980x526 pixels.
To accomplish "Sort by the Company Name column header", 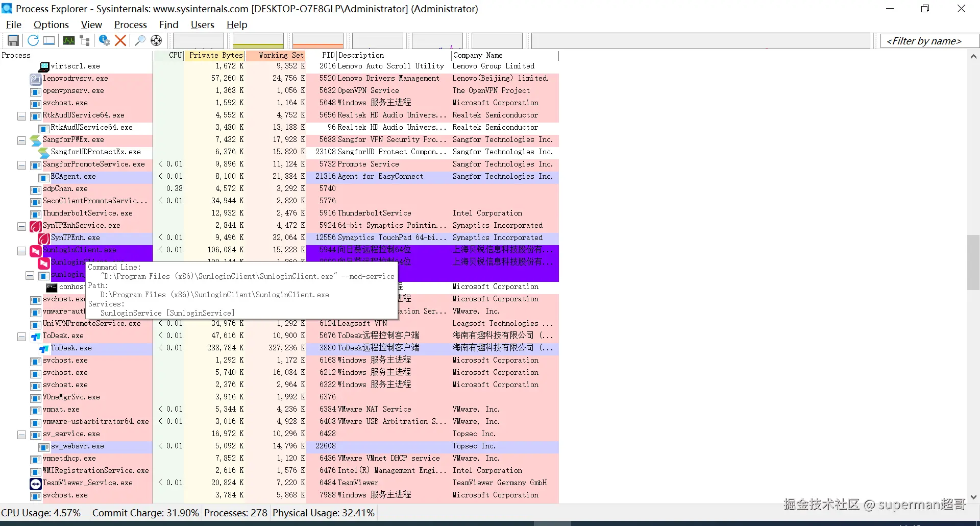I will [505, 55].
